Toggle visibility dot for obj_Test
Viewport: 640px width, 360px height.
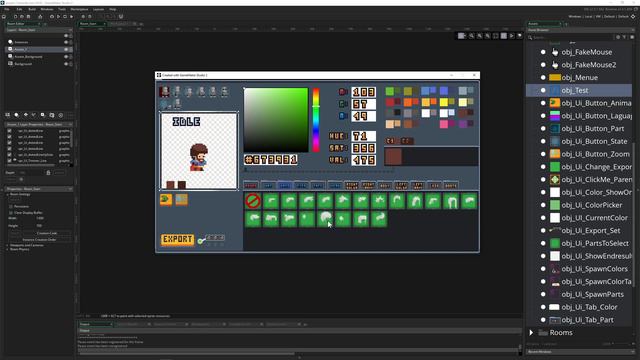(x=543, y=90)
